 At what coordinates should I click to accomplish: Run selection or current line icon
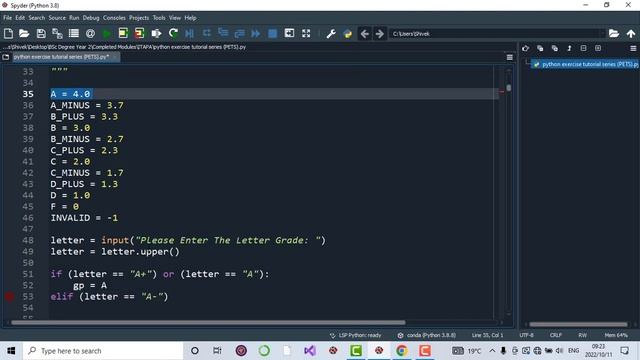(156, 33)
